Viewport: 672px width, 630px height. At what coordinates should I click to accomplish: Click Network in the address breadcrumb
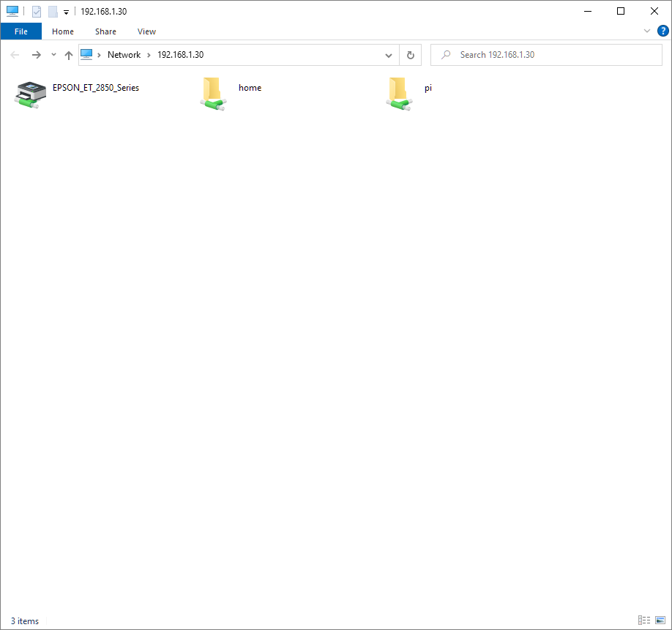click(124, 55)
